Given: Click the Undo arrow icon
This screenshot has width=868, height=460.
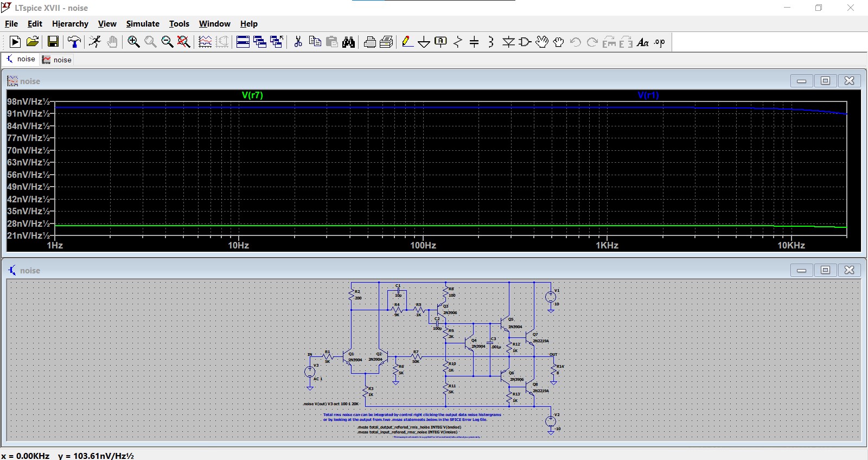Looking at the screenshot, I should tap(576, 42).
